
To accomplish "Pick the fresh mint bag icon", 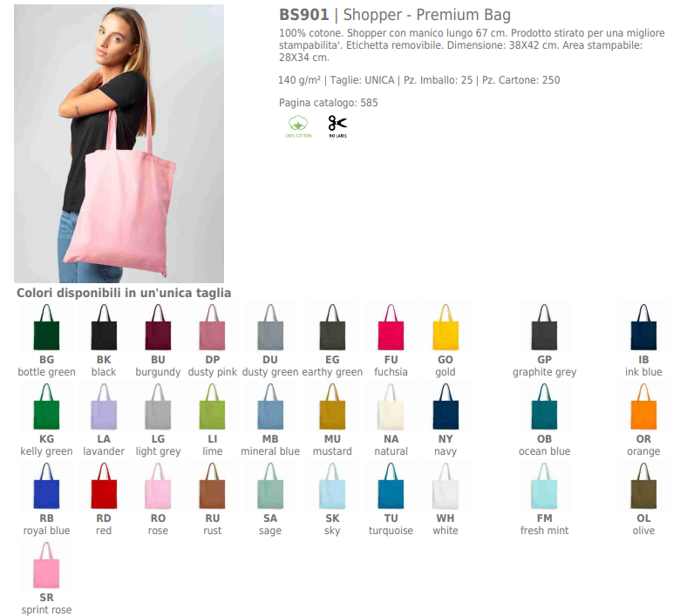I will point(545,485).
